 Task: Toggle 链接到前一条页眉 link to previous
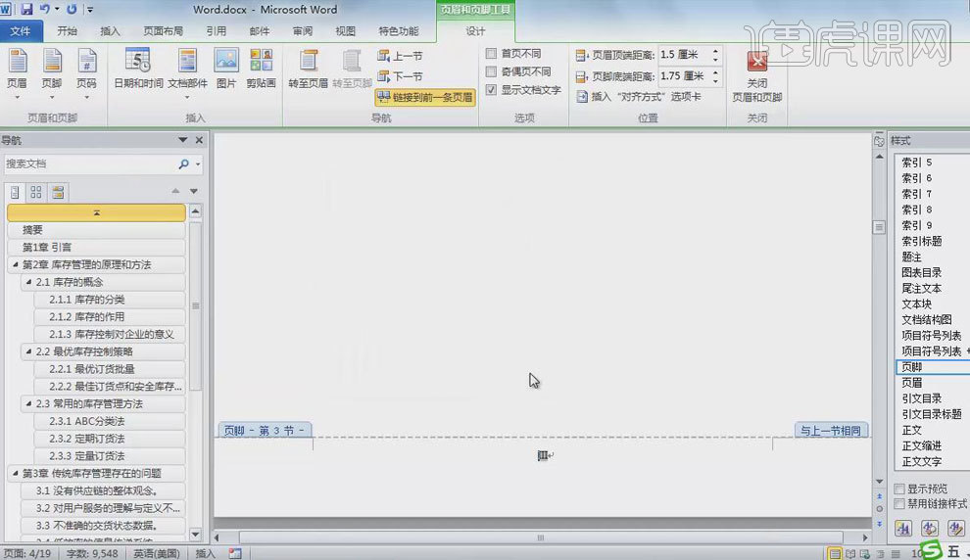[425, 97]
